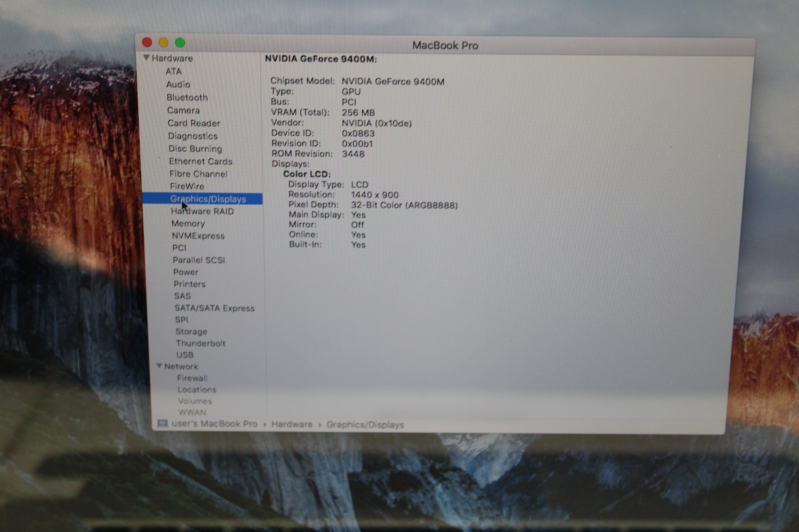Select Printers in the sidebar
The image size is (799, 532).
(x=190, y=284)
